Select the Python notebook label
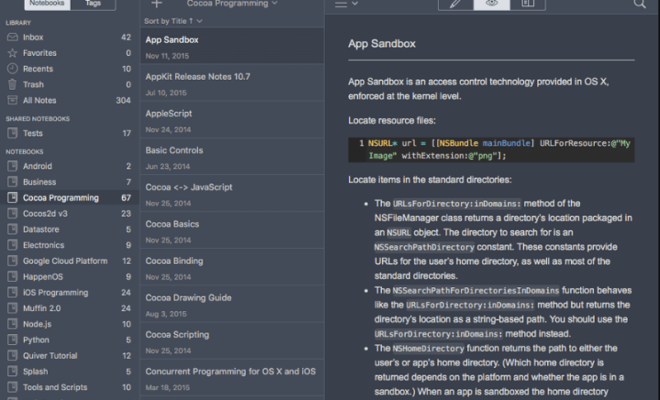Image resolution: width=660 pixels, height=400 pixels. point(36,340)
